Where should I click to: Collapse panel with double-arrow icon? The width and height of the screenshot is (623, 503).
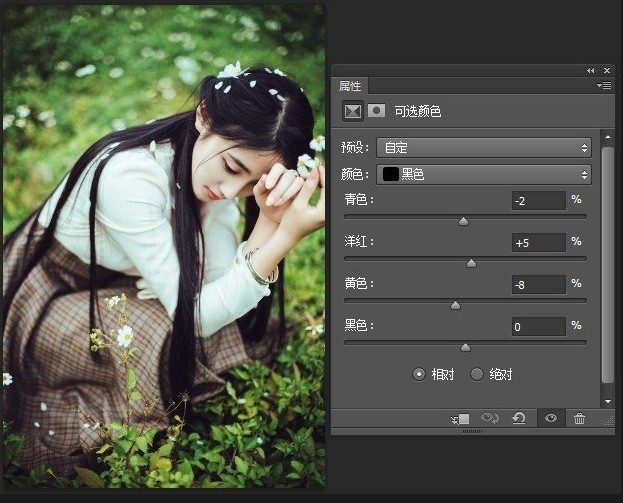pos(590,70)
